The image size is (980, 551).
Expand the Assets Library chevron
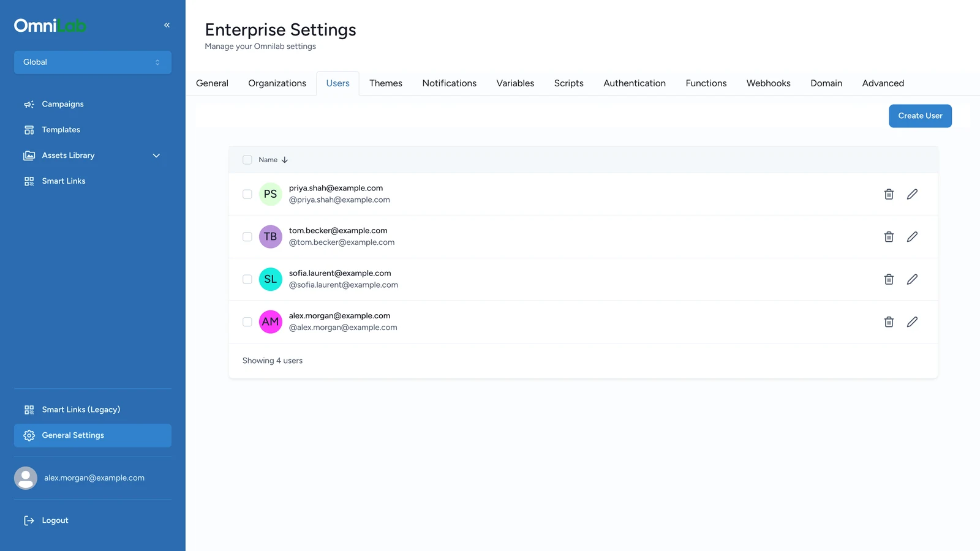tap(156, 156)
